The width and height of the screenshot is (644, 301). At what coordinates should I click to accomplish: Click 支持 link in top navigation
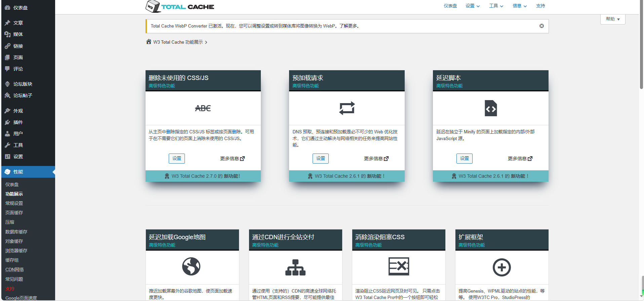pos(540,6)
